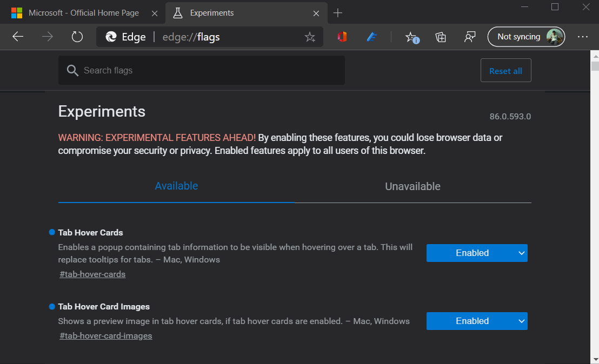
Task: Close the Experiments tab
Action: click(316, 14)
